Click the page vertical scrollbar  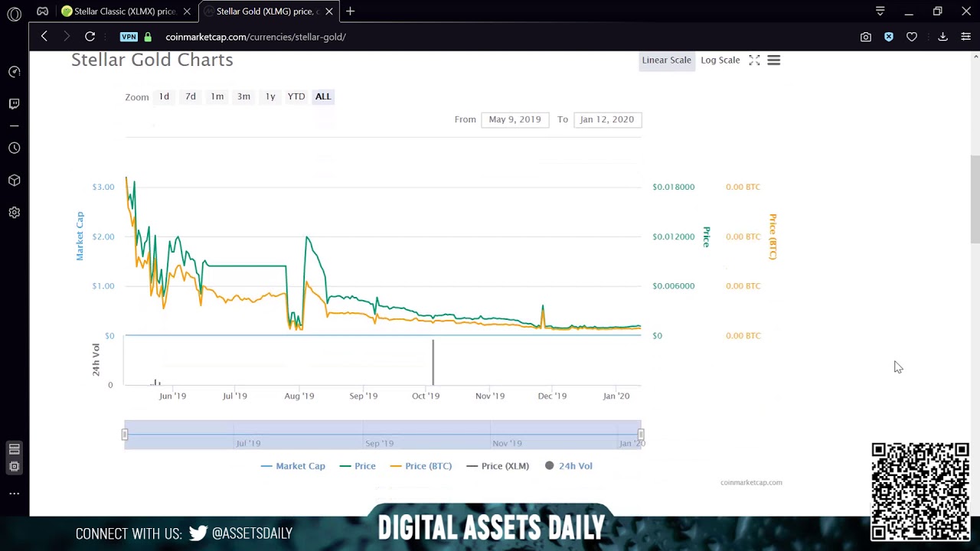pyautogui.click(x=975, y=199)
